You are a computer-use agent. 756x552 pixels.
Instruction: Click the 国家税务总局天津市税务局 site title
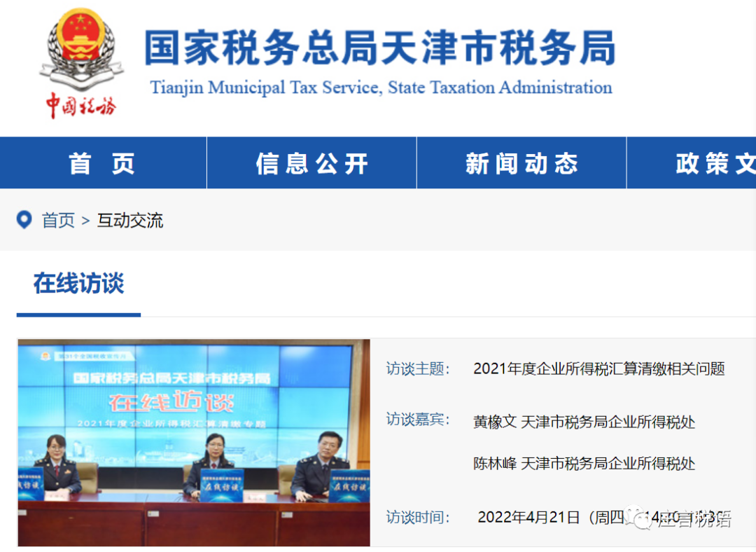[380, 48]
